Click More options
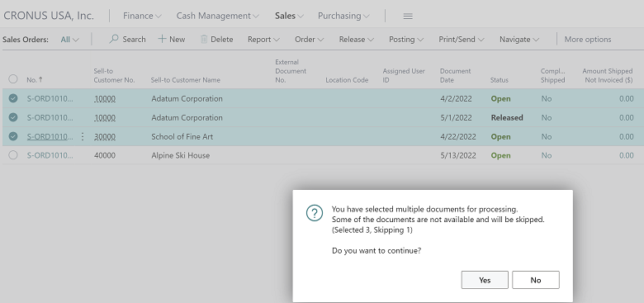This screenshot has height=303, width=644. [x=588, y=40]
